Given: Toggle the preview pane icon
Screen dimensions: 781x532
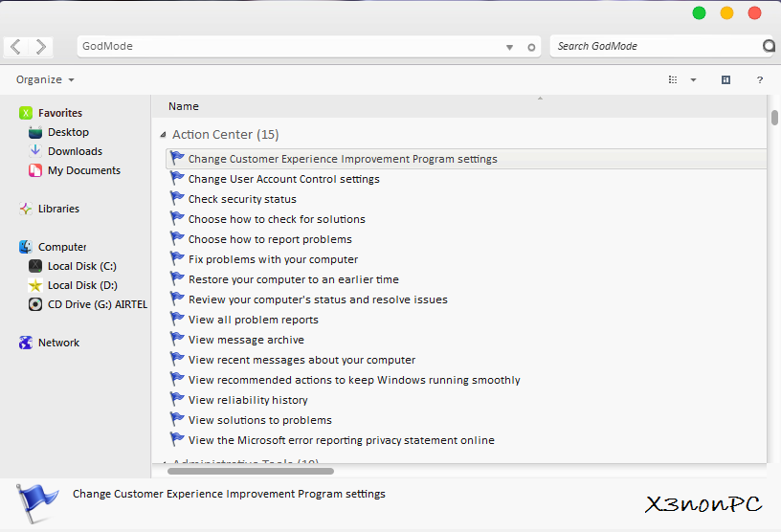Looking at the screenshot, I should pyautogui.click(x=725, y=79).
